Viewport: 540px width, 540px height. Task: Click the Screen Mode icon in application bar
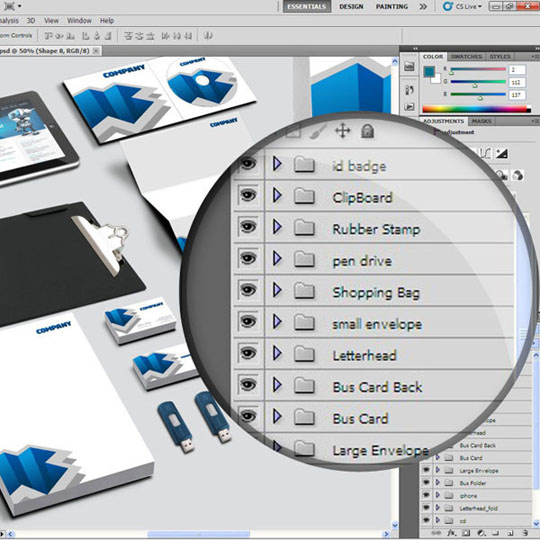pos(9,6)
